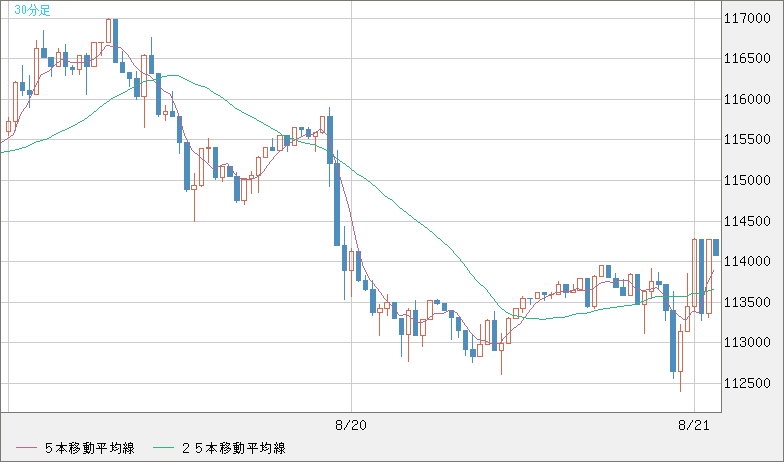Screen dimensions: 784x462
Task: Click the 112500 price axis label
Action: pyautogui.click(x=748, y=384)
